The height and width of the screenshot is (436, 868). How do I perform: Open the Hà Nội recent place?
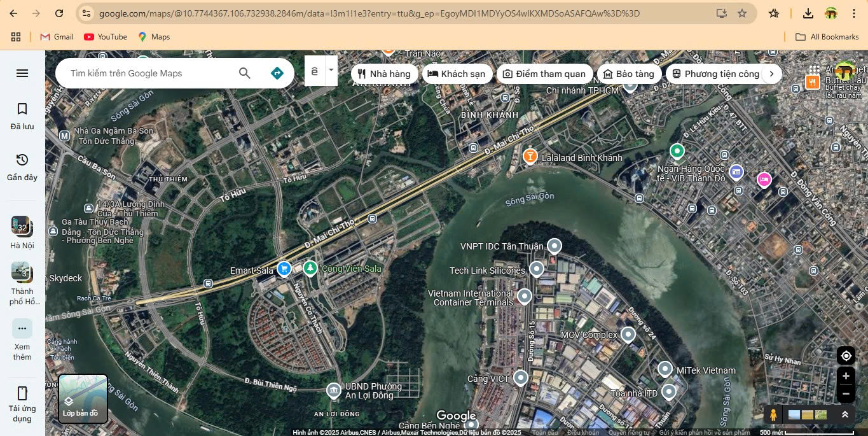click(22, 233)
